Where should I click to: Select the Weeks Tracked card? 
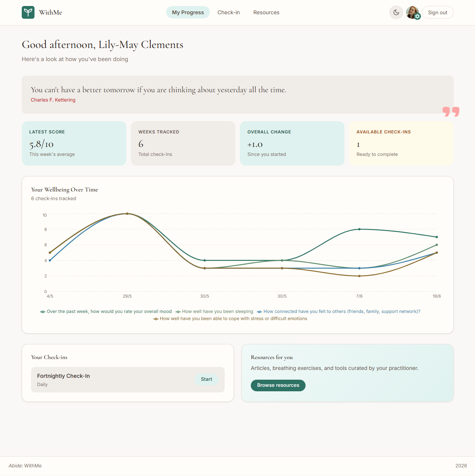183,143
